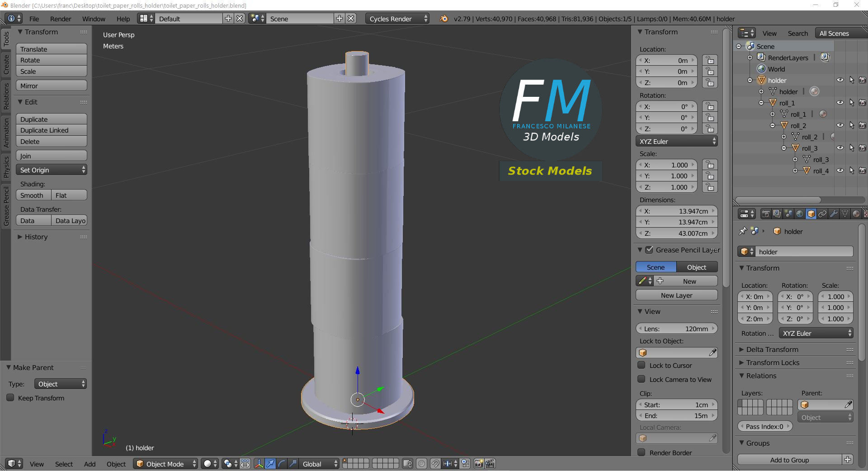Open the Render menu

[x=61, y=19]
